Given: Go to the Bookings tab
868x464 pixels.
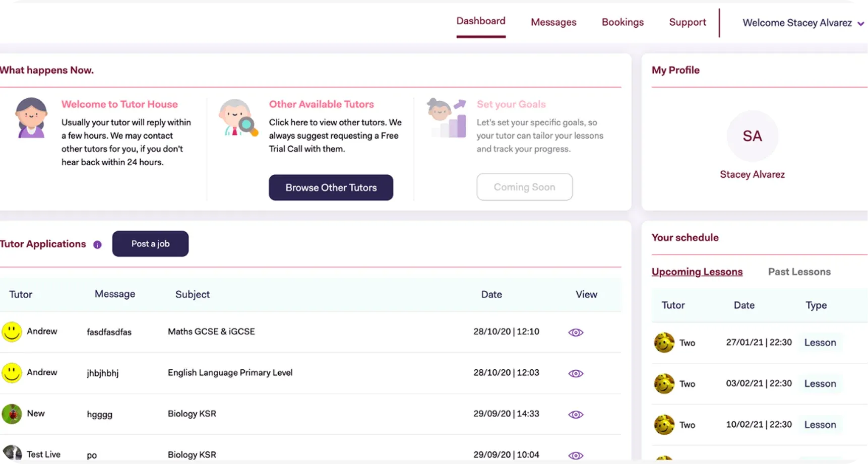Looking at the screenshot, I should click(623, 22).
